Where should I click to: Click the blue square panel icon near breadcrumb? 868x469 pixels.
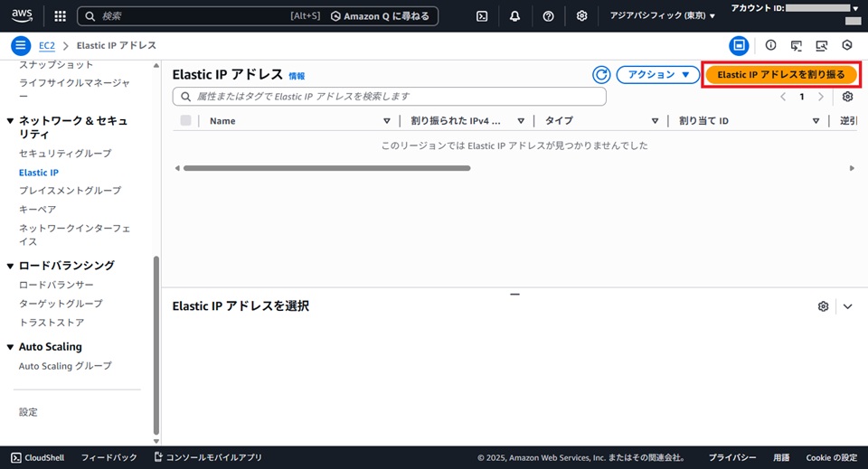(739, 45)
